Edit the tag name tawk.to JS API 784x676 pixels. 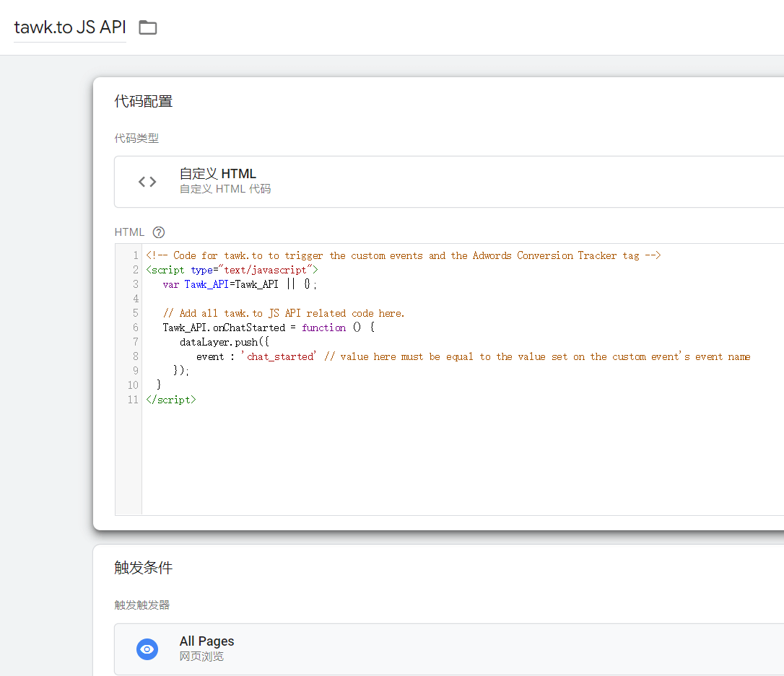(x=70, y=28)
